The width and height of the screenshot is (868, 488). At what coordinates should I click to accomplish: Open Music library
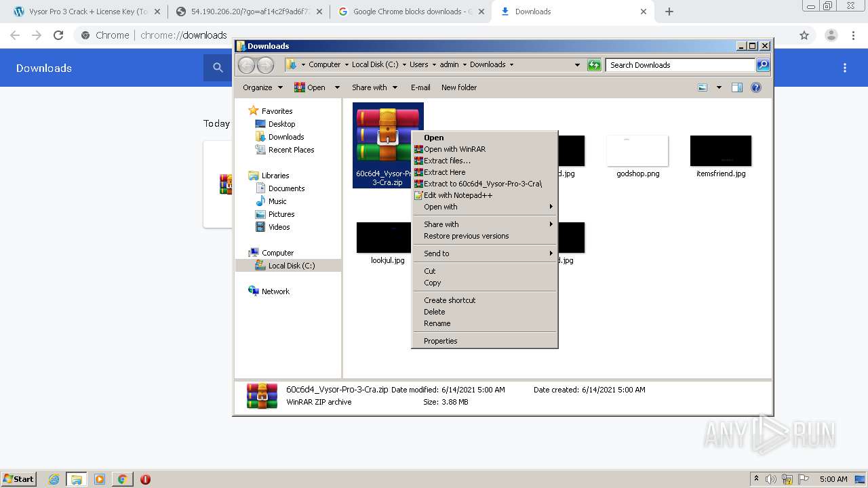click(x=277, y=201)
